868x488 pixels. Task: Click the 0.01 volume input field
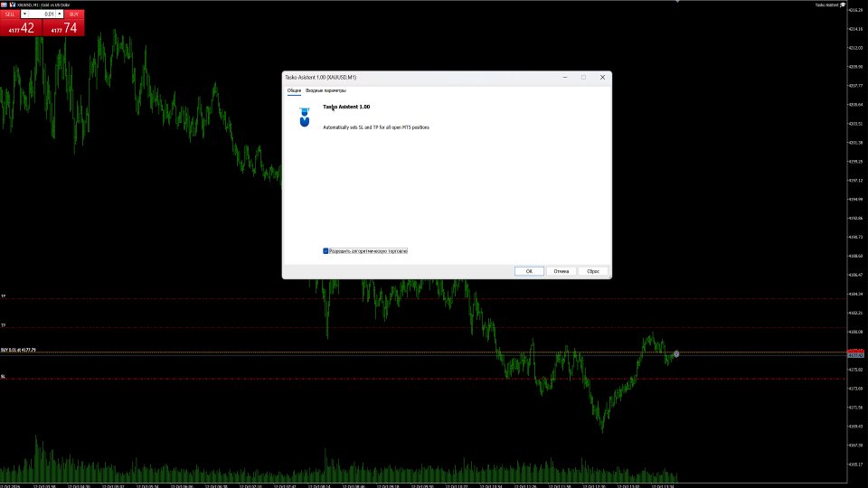(42, 14)
